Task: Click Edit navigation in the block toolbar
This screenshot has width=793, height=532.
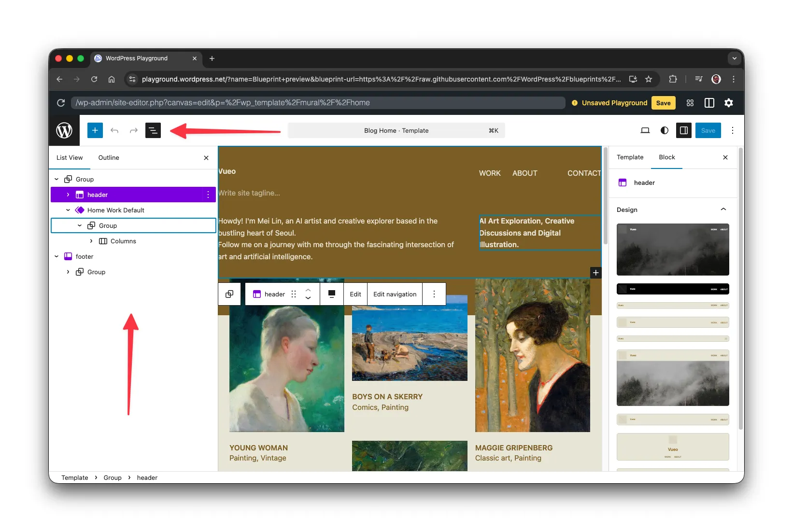Action: click(x=394, y=294)
